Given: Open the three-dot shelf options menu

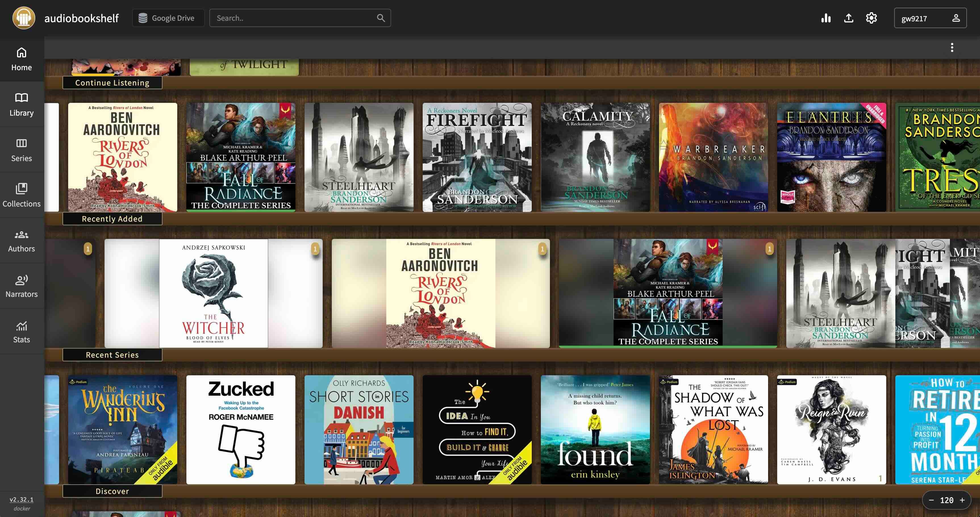Looking at the screenshot, I should 952,47.
